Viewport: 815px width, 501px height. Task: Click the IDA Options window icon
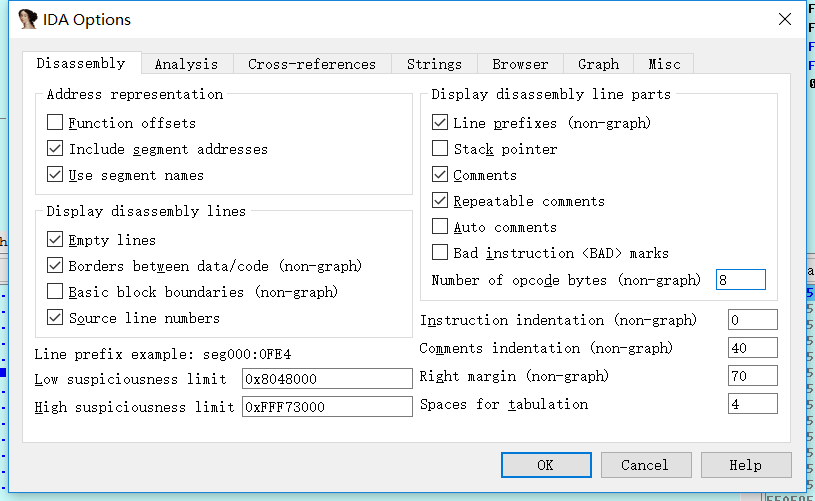coord(27,19)
